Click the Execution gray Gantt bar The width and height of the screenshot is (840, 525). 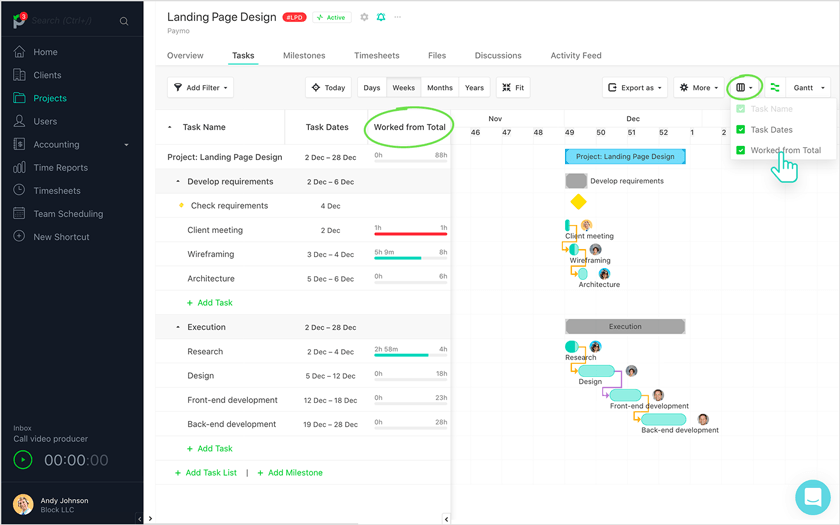pos(625,326)
